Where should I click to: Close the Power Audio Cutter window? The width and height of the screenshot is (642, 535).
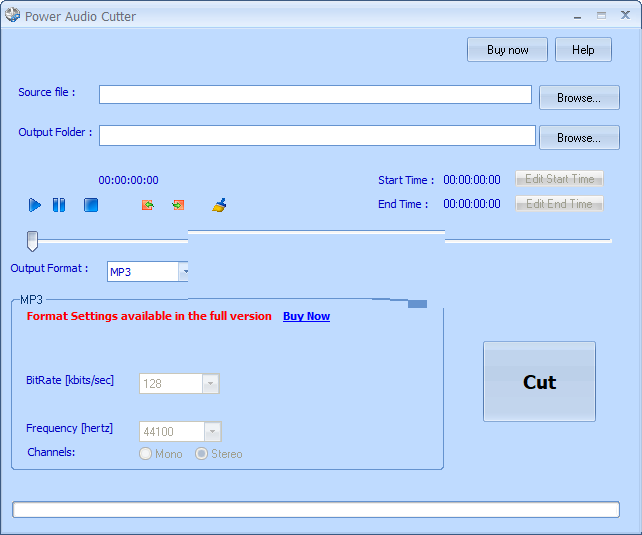[625, 16]
